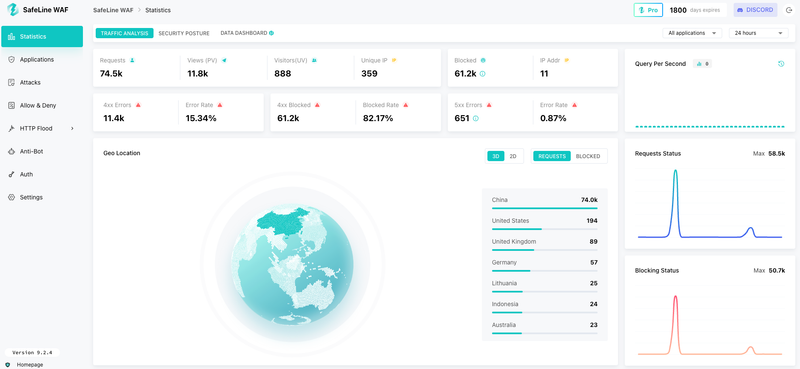
Task: Click the China progress bar in country list
Action: [544, 208]
